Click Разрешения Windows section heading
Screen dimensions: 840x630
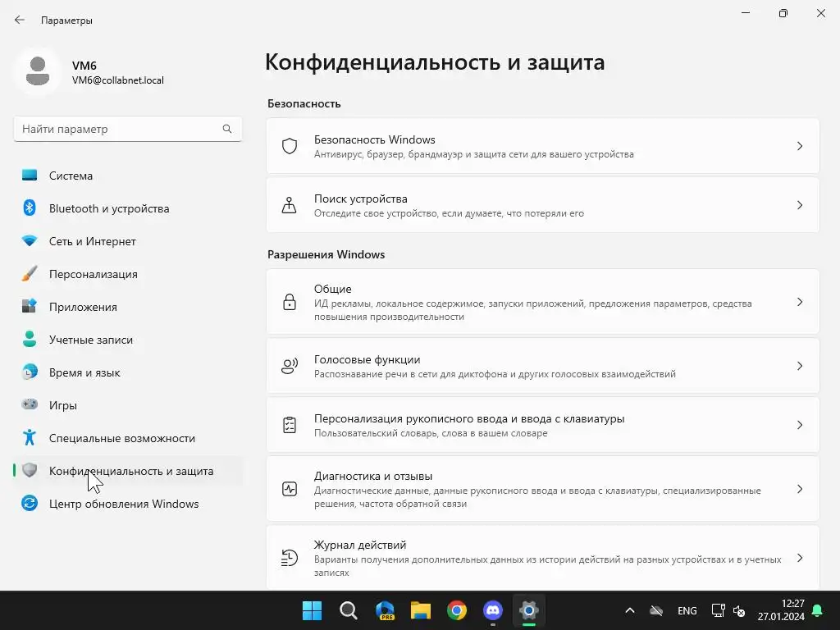[326, 254]
